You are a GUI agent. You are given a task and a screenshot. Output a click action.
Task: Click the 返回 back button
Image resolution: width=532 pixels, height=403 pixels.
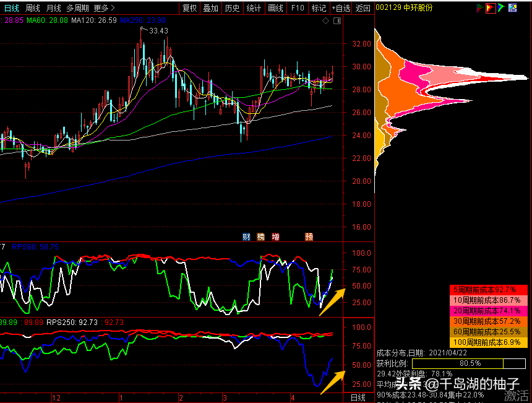(363, 8)
